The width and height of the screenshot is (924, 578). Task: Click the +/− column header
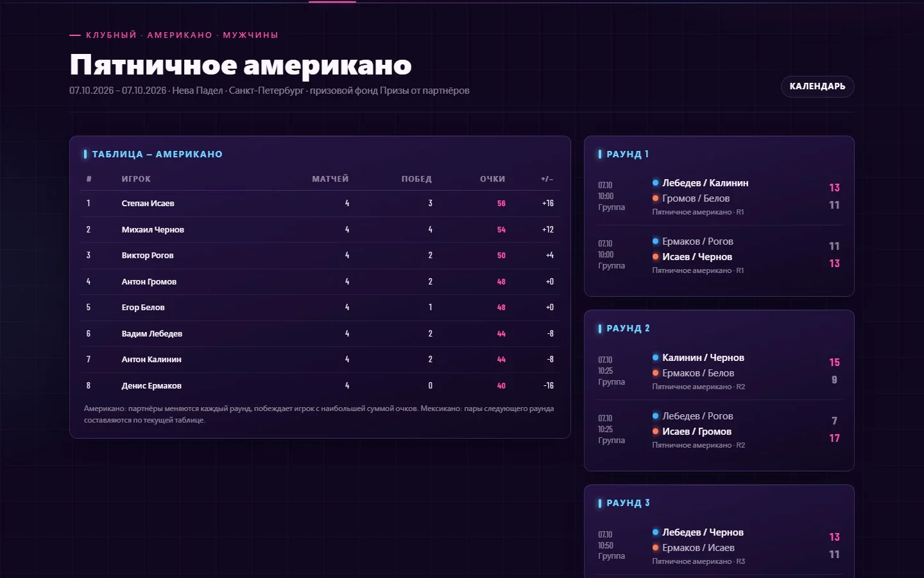(x=547, y=179)
